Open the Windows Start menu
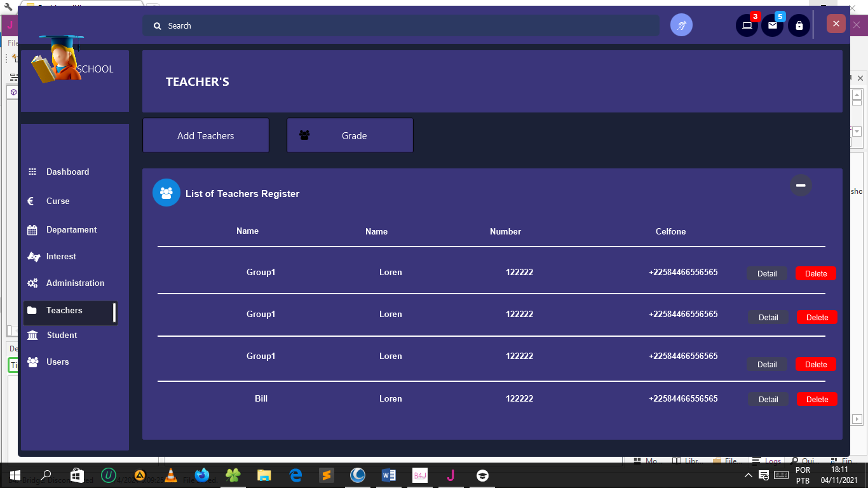The width and height of the screenshot is (868, 488). coord(15,475)
